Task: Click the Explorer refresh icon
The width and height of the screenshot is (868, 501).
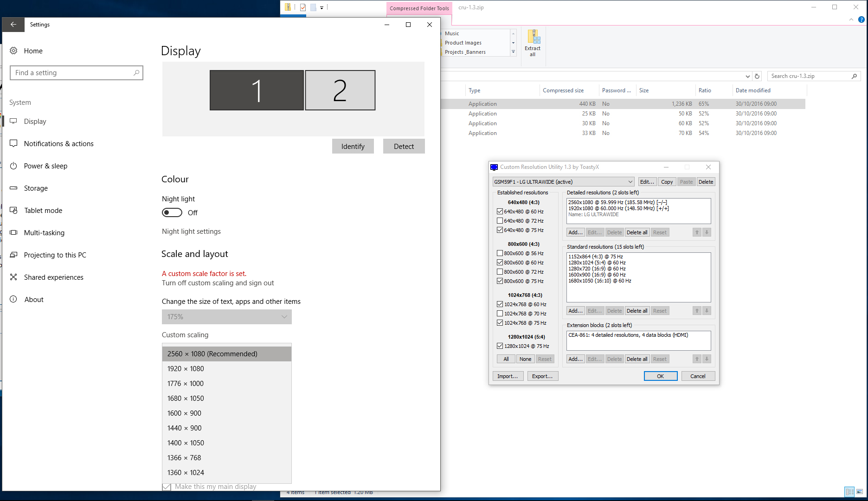Action: pyautogui.click(x=757, y=76)
